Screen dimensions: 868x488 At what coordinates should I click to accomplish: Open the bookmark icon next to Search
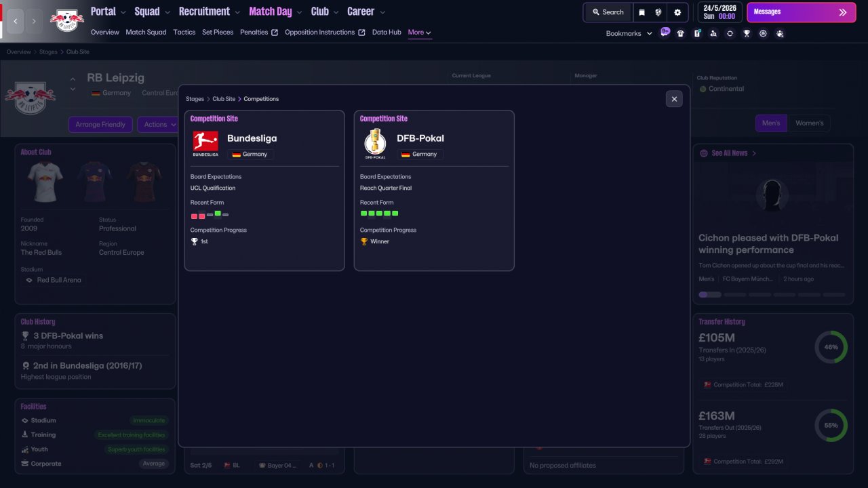(642, 12)
